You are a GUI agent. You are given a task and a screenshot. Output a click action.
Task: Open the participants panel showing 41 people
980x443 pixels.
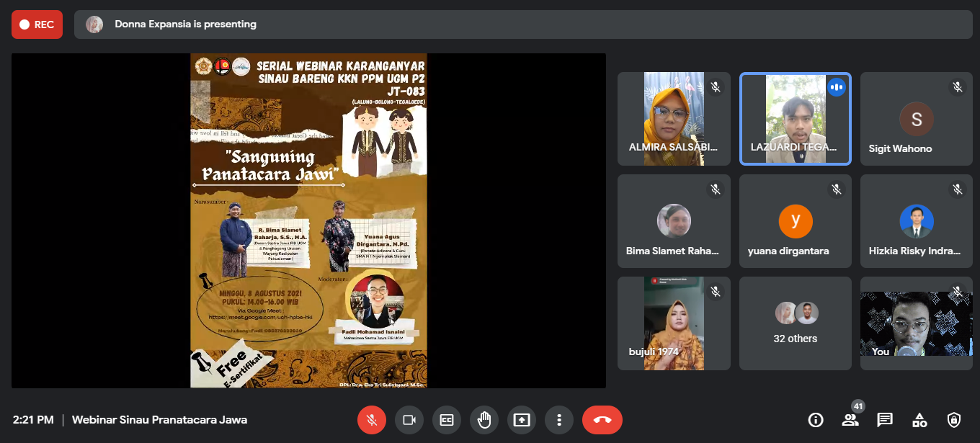(850, 419)
